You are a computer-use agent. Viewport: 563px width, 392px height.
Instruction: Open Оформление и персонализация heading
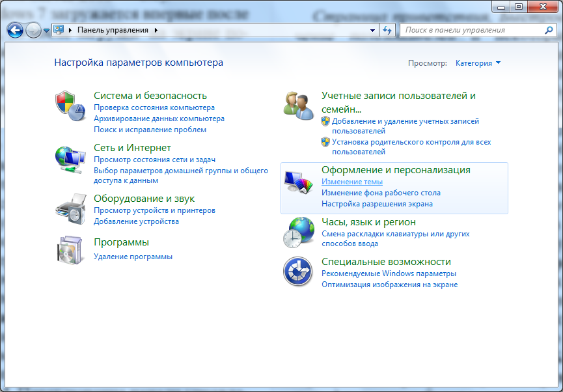pos(396,170)
